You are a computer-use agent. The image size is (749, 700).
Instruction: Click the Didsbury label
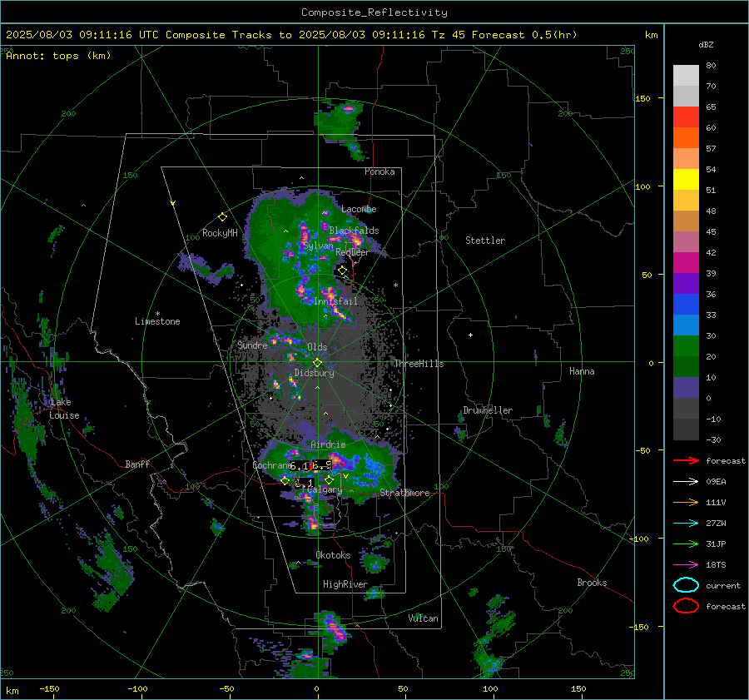(x=315, y=373)
